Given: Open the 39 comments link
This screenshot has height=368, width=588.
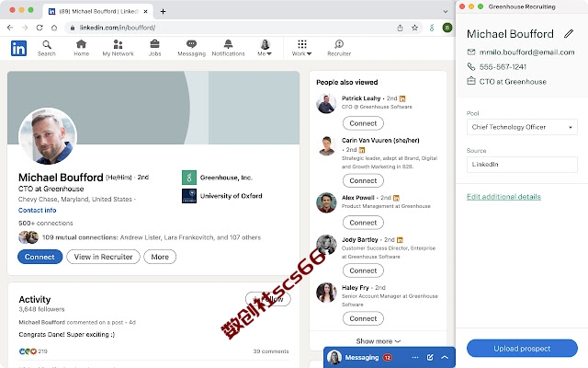Looking at the screenshot, I should (x=271, y=351).
